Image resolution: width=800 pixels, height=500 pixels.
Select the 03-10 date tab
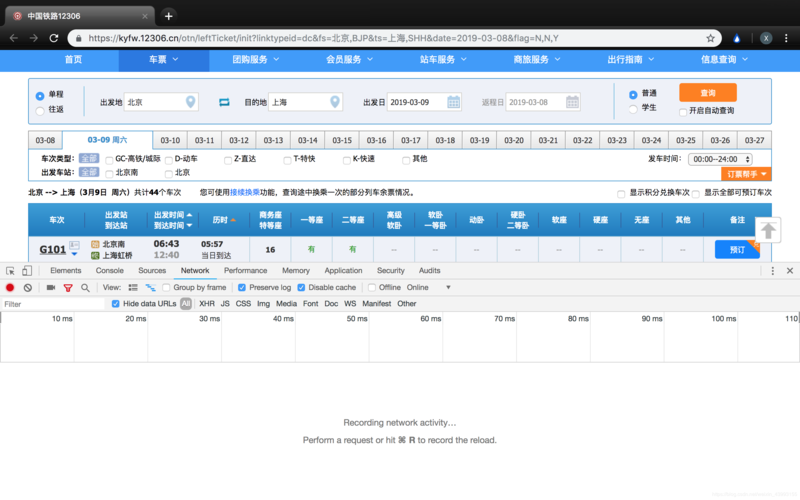[170, 140]
